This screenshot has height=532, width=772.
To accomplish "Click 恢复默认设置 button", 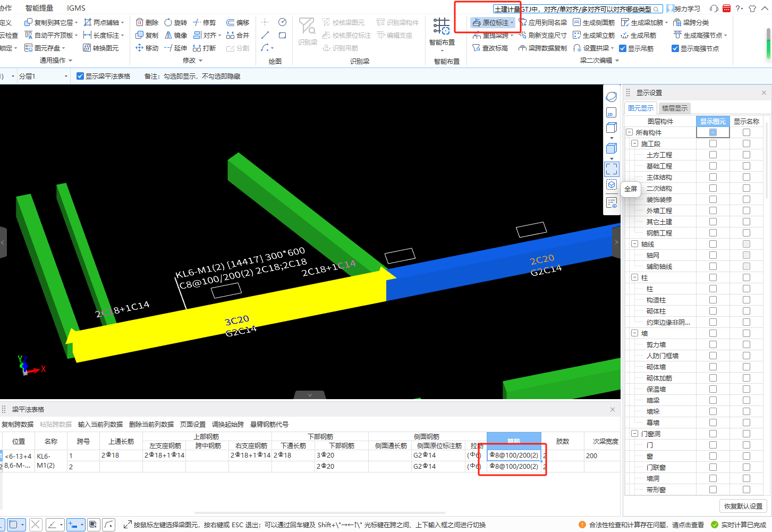I will pyautogui.click(x=743, y=506).
